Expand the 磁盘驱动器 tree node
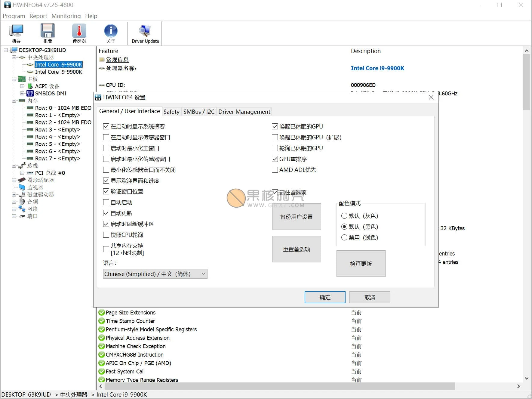Screen dimensions: 532x399 pyautogui.click(x=14, y=194)
